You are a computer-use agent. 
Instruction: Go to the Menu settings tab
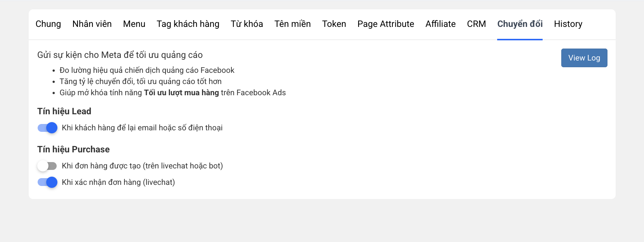pos(134,24)
